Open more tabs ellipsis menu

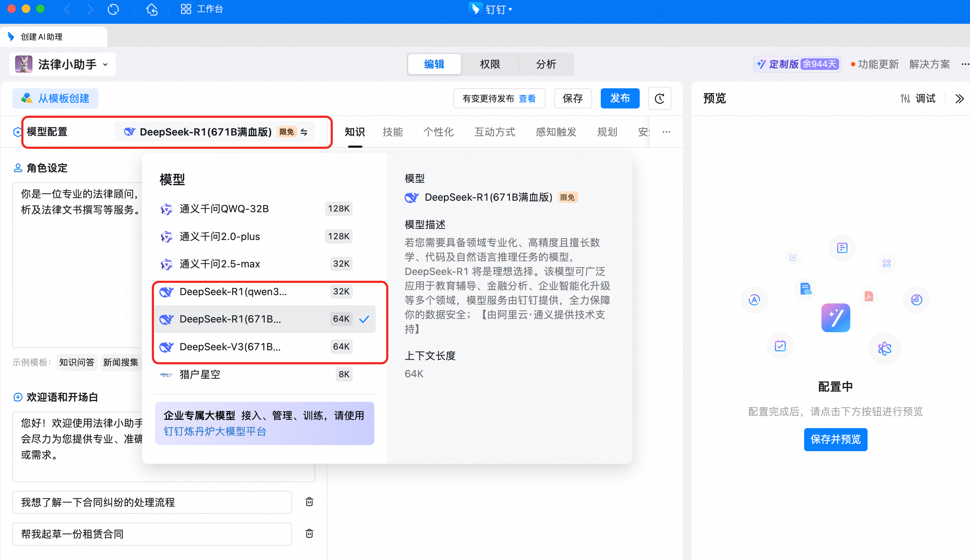(x=666, y=132)
